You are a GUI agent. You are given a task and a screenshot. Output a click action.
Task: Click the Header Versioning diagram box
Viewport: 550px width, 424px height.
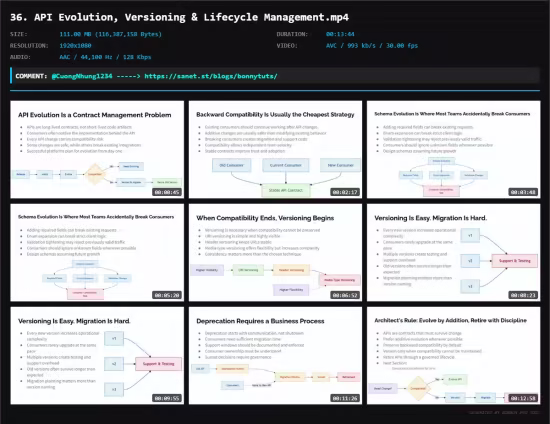tap(291, 270)
